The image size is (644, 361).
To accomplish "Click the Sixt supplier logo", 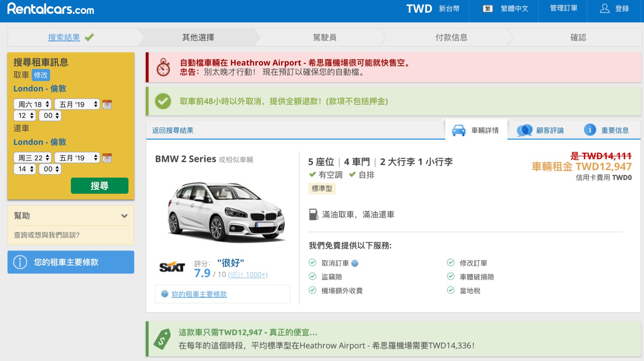I will point(172,268).
